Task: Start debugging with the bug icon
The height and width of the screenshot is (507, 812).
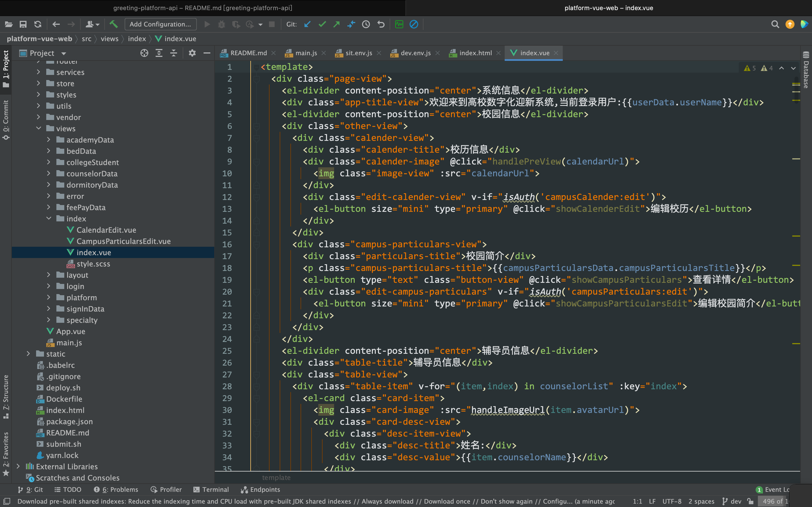Action: point(221,24)
